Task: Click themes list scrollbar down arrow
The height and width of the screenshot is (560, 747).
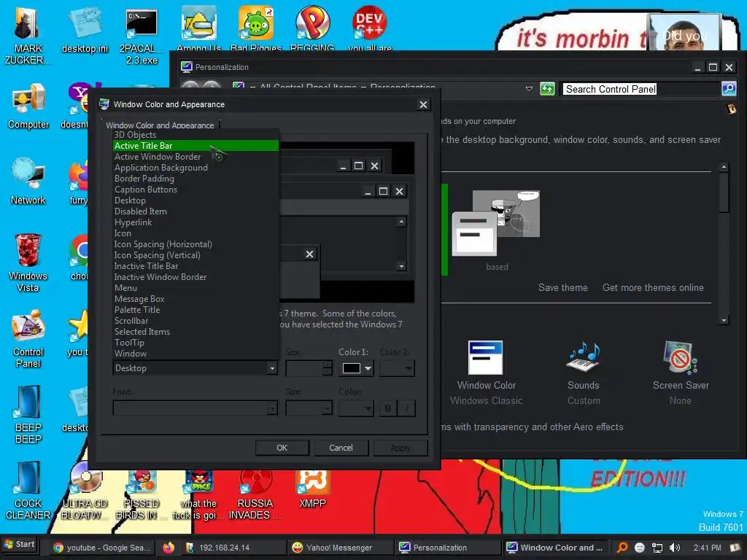Action: [x=724, y=320]
